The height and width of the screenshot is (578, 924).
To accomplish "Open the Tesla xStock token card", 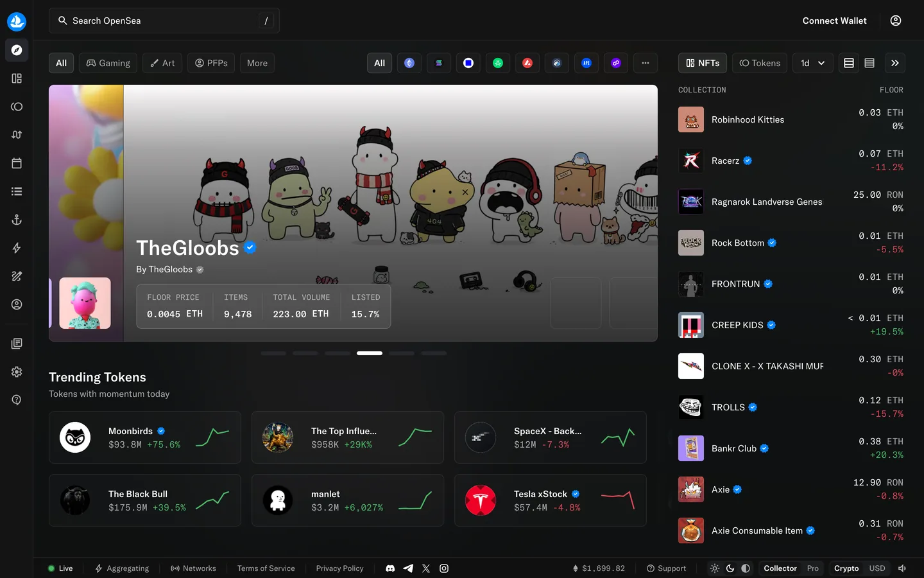I will [551, 500].
